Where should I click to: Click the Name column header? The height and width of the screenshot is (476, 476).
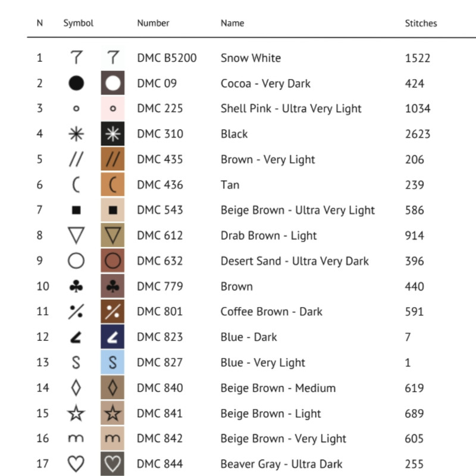pyautogui.click(x=233, y=23)
